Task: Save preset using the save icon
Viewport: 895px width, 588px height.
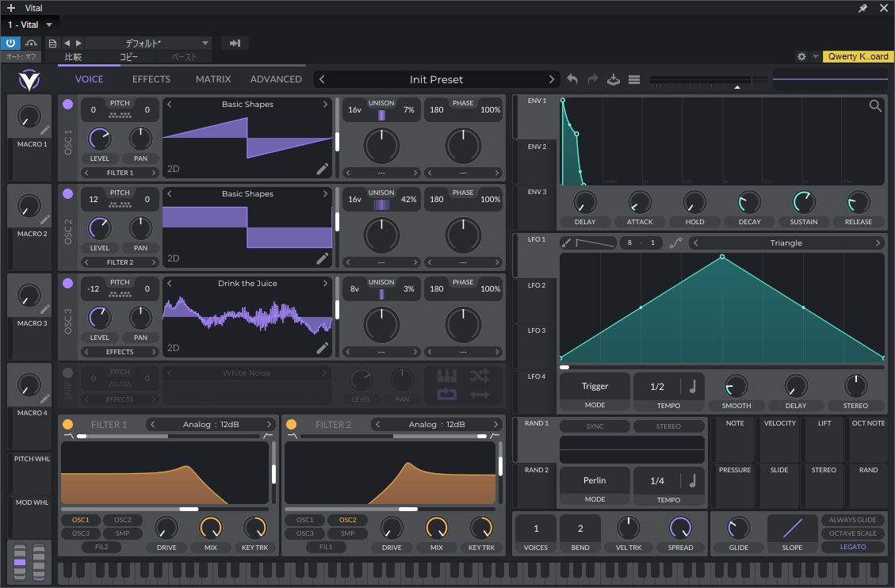Action: click(x=614, y=79)
